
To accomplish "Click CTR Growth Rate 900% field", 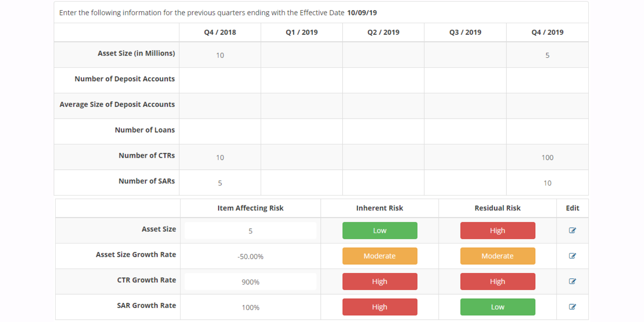I will click(x=250, y=282).
